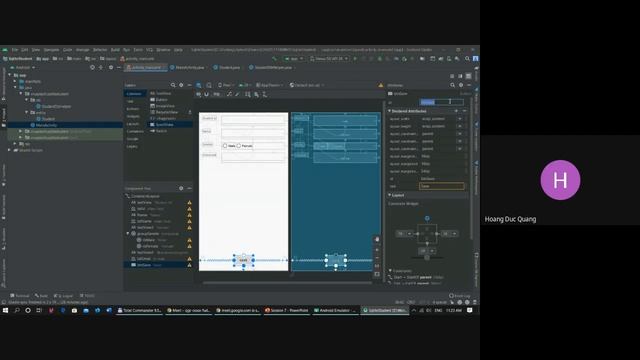
Task: Open layout_width value dropdown
Action: coord(460,119)
